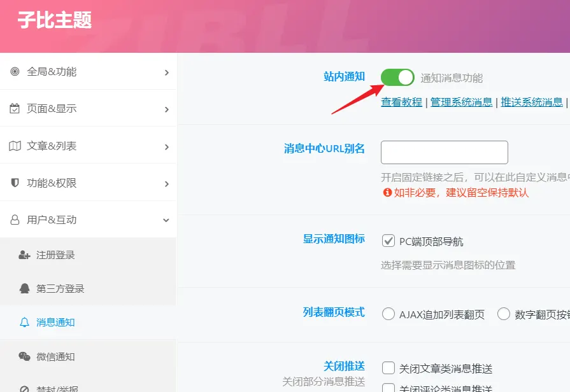Click the QQ icon beside 第三方登录
570x392 pixels.
[x=24, y=288]
